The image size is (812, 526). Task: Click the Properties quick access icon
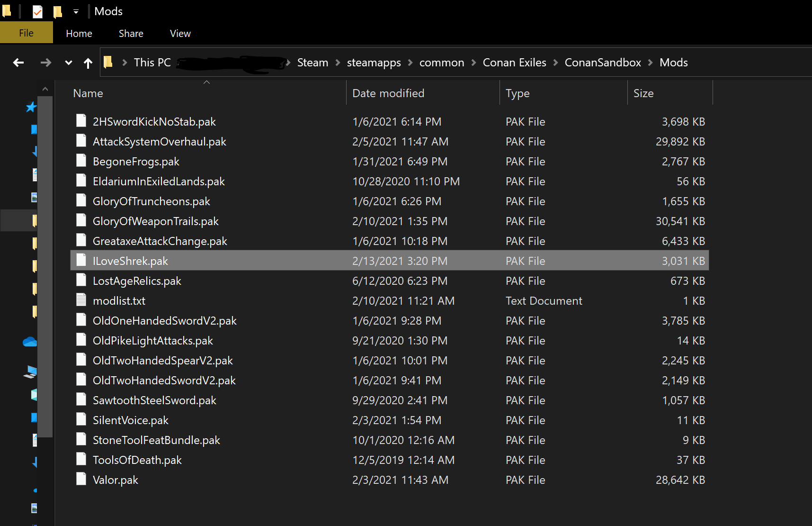pyautogui.click(x=37, y=11)
